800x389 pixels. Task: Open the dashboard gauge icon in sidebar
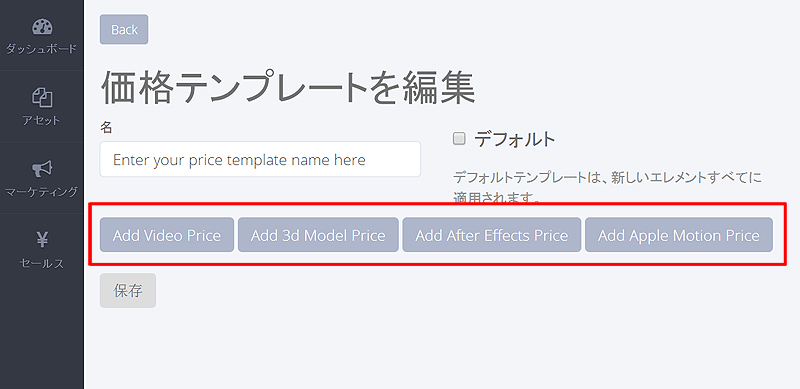[42, 27]
